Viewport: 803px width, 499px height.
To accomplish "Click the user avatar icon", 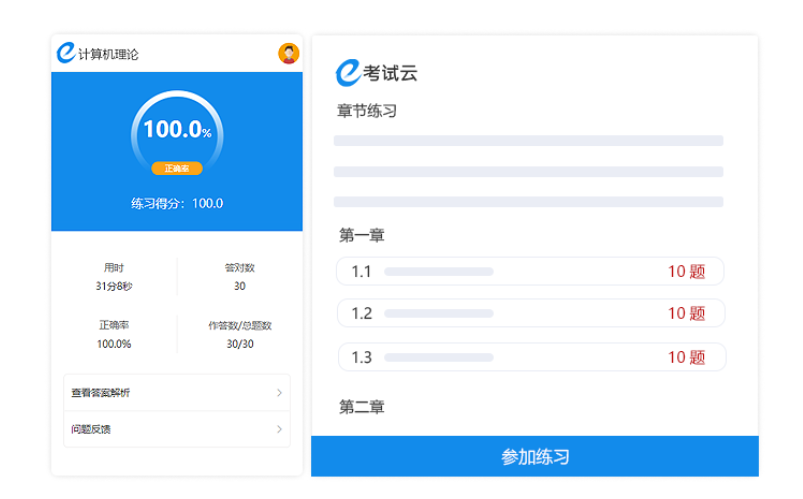I will pyautogui.click(x=288, y=54).
